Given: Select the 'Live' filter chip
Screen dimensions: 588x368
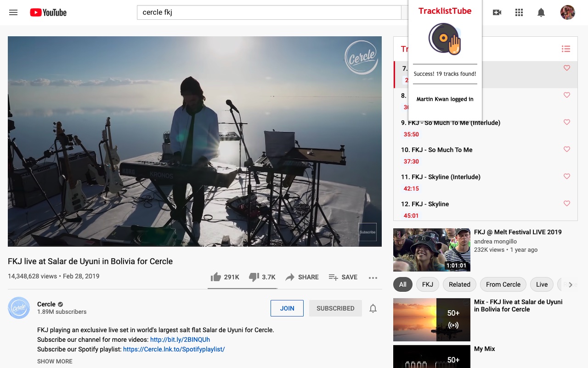Looking at the screenshot, I should tap(542, 284).
